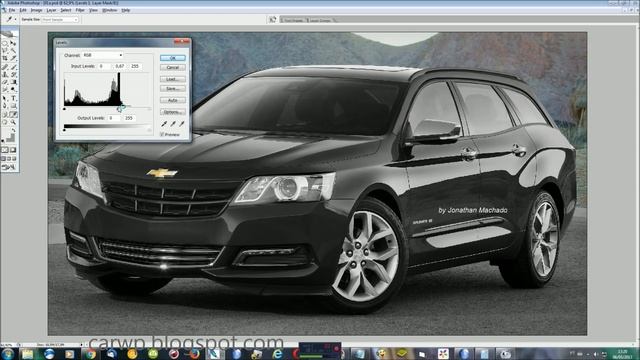Viewport: 640px width, 360px height.
Task: Open the Tool Presets palette tab
Action: 294,20
